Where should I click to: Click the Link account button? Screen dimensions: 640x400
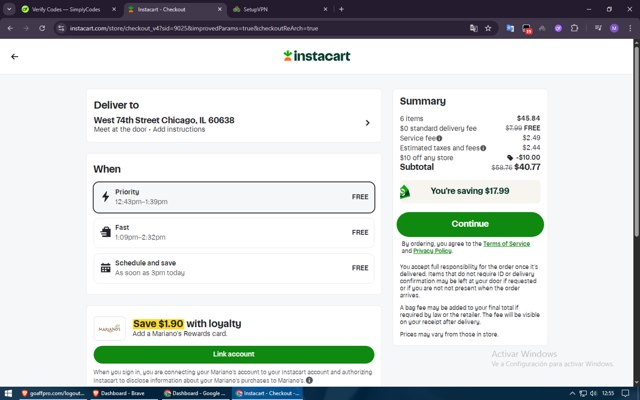[234, 354]
